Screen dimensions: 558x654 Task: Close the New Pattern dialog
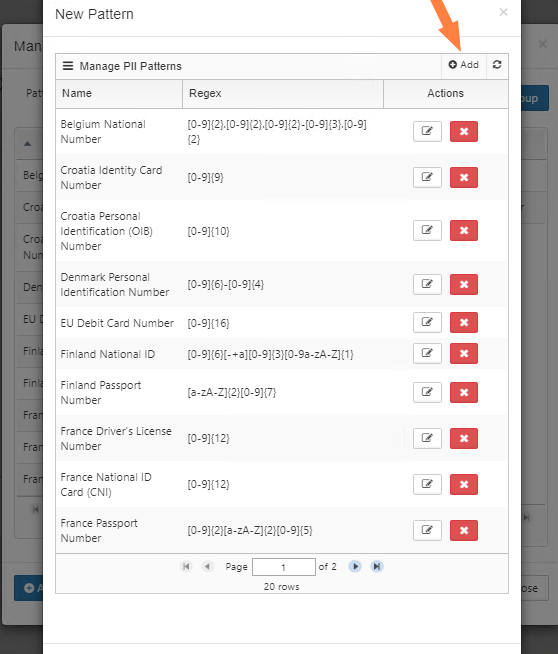[503, 12]
